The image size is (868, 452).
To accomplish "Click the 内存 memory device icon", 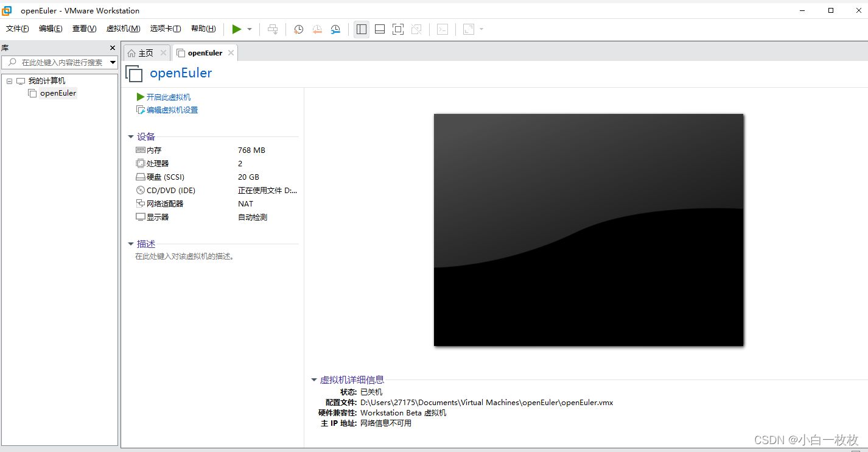I will [141, 150].
